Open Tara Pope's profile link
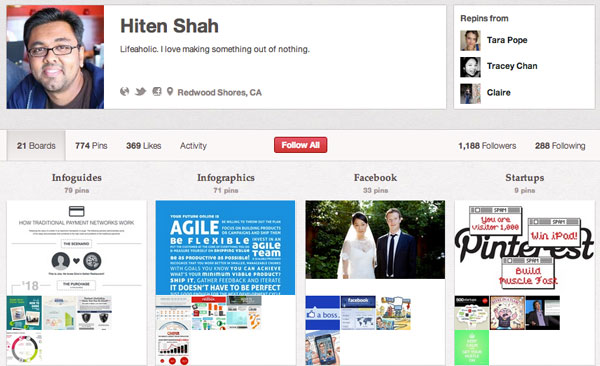600x366 pixels. pyautogui.click(x=507, y=40)
